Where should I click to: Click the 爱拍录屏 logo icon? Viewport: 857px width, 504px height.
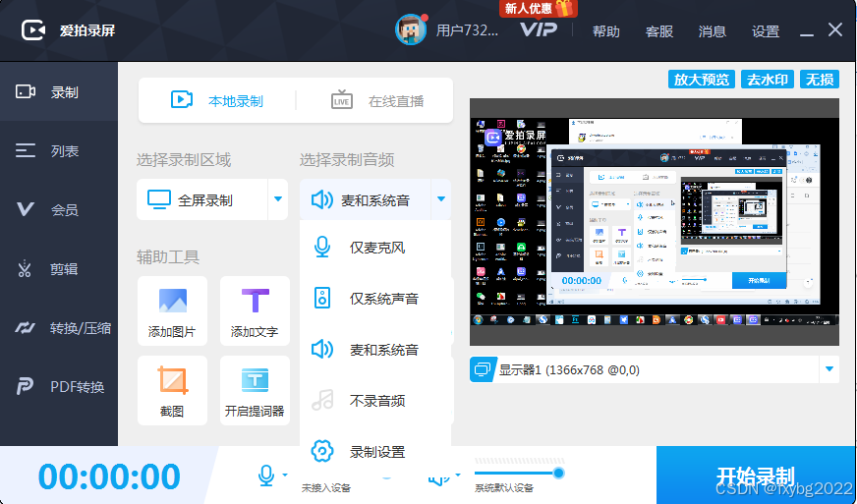pyautogui.click(x=32, y=30)
